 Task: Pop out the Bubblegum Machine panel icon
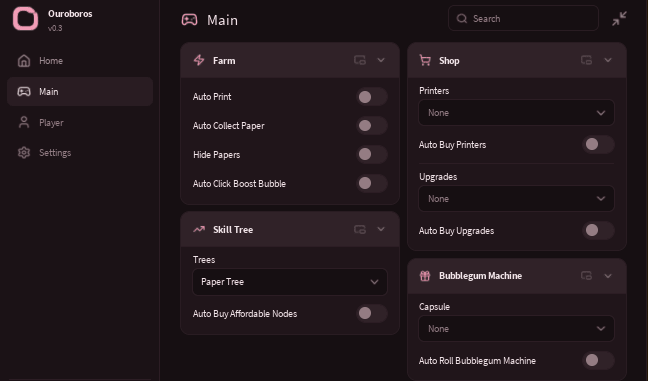[586, 276]
